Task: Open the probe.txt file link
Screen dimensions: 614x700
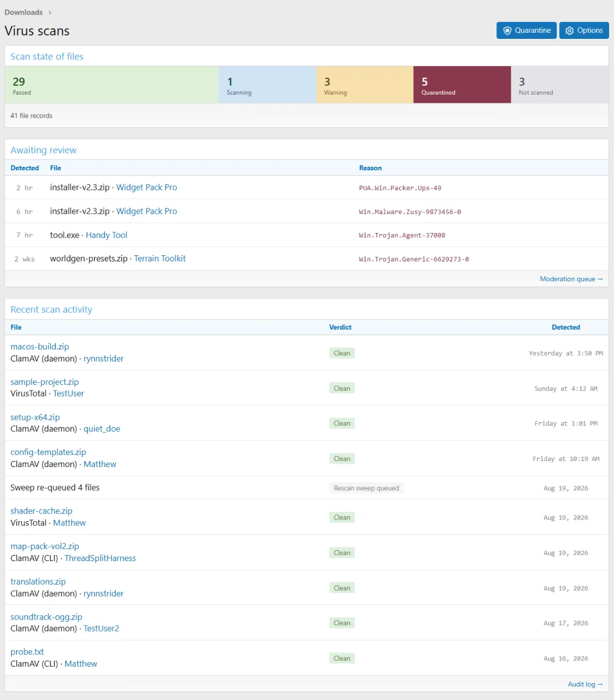Action: click(x=27, y=651)
